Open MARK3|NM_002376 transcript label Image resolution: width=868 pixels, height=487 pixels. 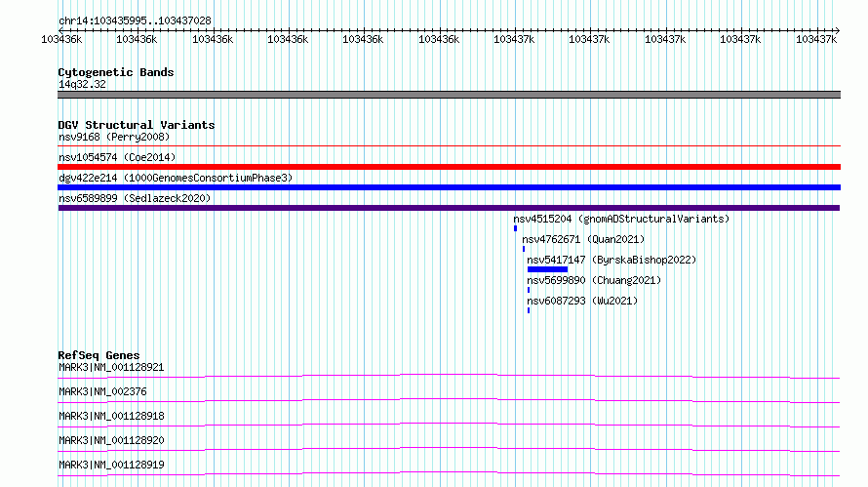pyautogui.click(x=102, y=391)
